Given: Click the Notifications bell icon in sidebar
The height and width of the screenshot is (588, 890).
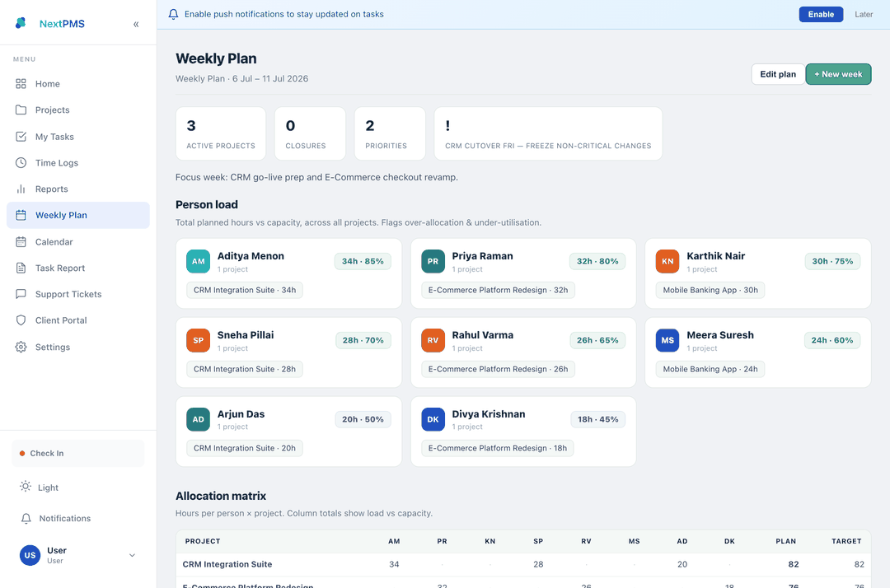Looking at the screenshot, I should tap(26, 518).
